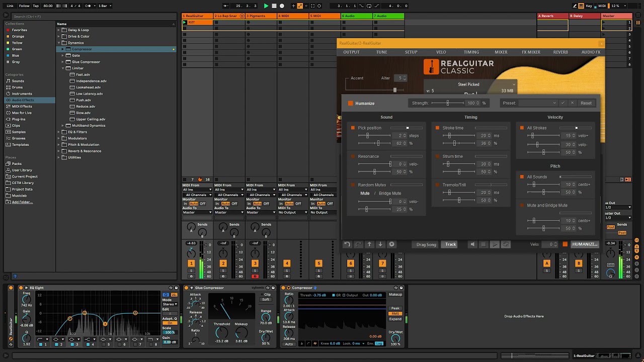Toggle the Pick position humanize checkbox
This screenshot has width=644, height=362.
pos(353,128)
